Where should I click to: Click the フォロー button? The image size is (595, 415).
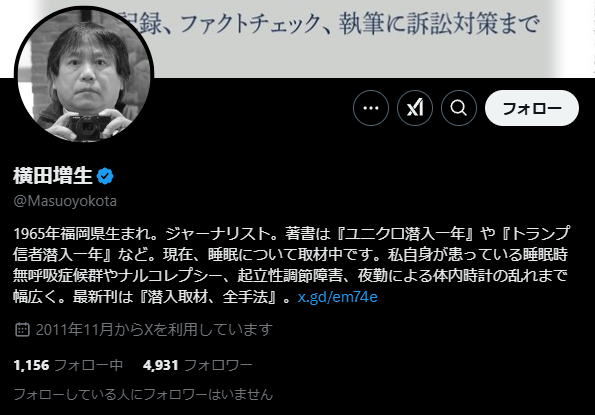pos(532,108)
